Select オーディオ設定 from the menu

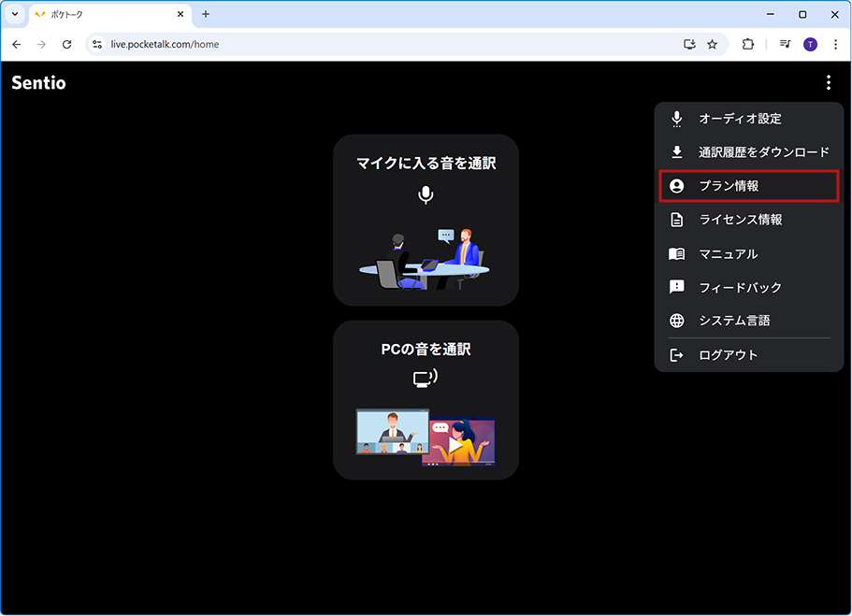coord(749,119)
